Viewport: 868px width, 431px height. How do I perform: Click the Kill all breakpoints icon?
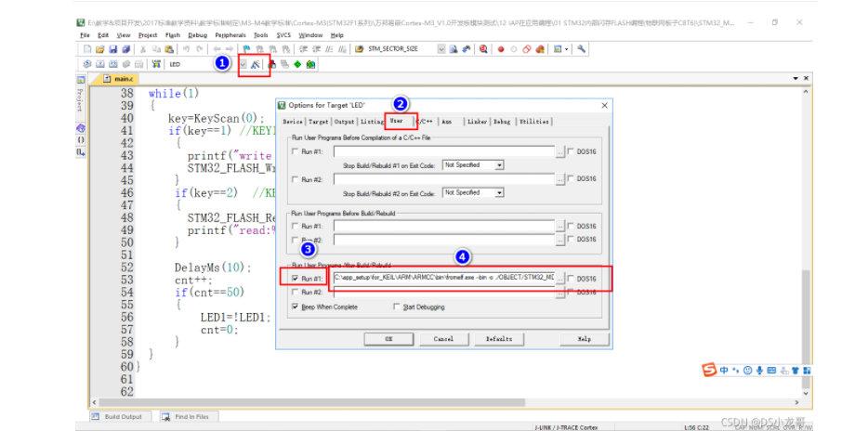tap(540, 48)
